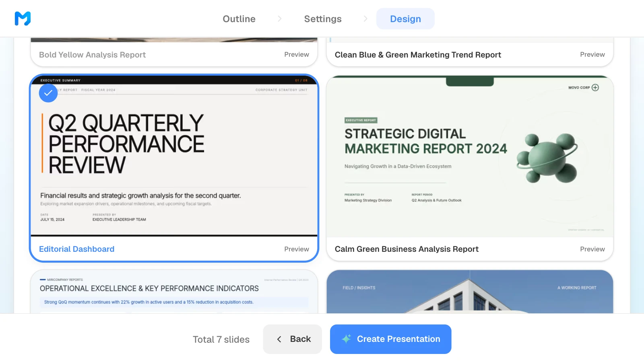Preview the Clean Blue & Green Marketing template
The image size is (644, 362).
coord(592,54)
